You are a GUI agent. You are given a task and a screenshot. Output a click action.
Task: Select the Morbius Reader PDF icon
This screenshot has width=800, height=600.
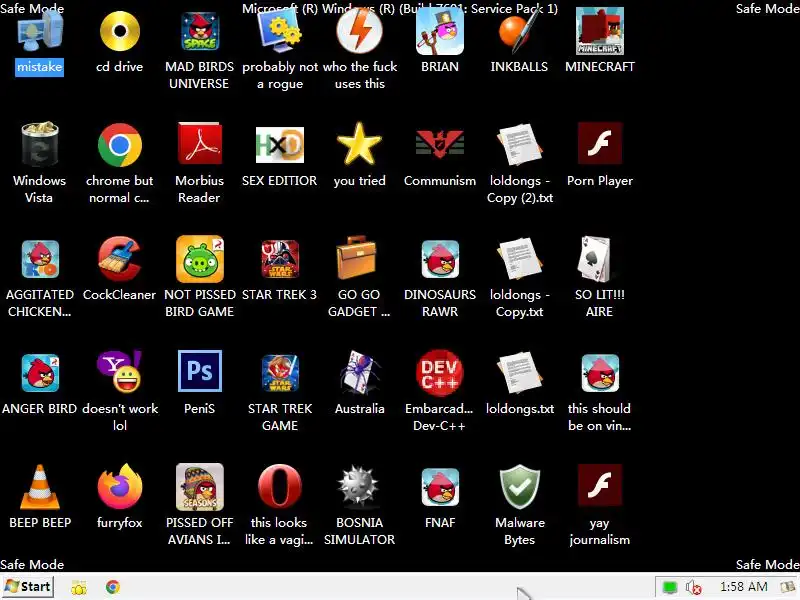coord(199,144)
